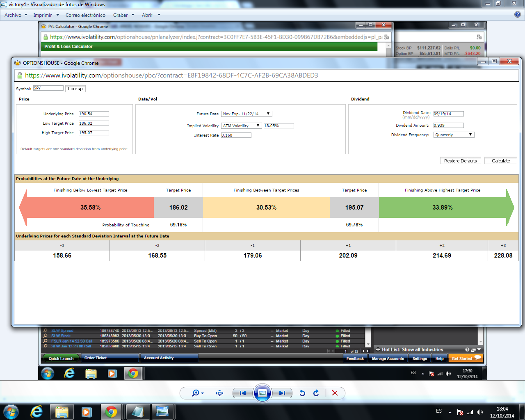The height and width of the screenshot is (420, 525).
Task: Click the Dividend Amount field
Action: point(449,126)
